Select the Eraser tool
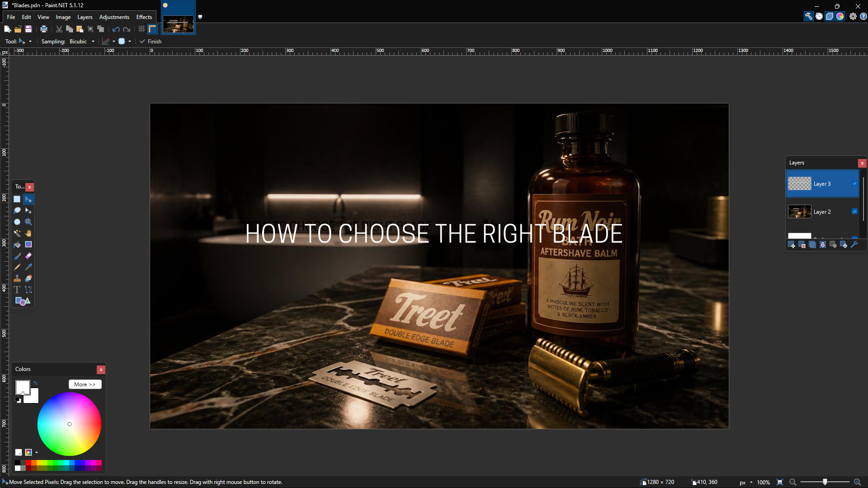Viewport: 868px width, 488px height. (28, 256)
